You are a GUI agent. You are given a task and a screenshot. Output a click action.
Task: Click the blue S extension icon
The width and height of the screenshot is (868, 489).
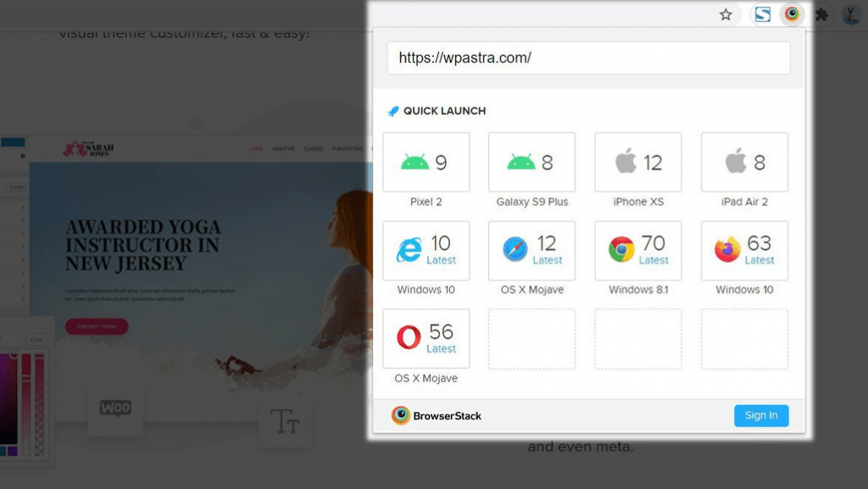(x=762, y=14)
